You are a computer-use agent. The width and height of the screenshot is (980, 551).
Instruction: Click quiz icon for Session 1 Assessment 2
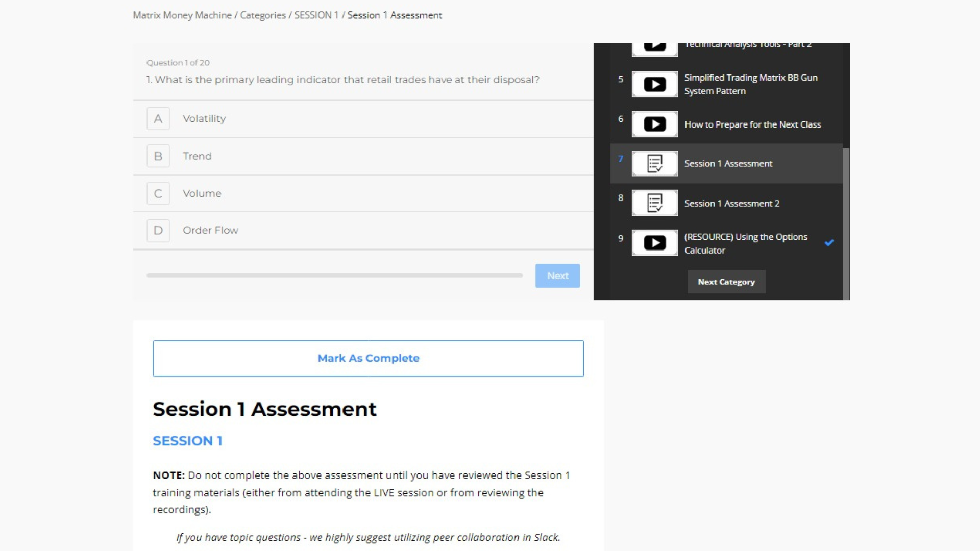(x=654, y=203)
